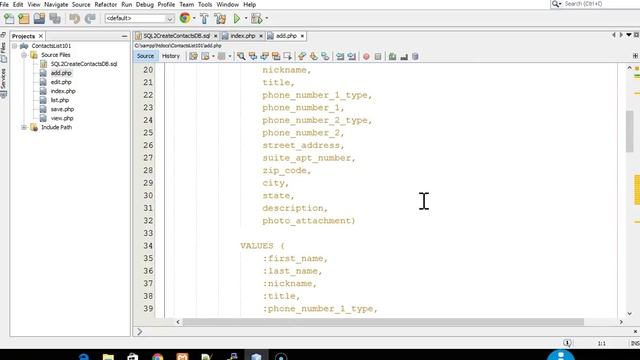
Task: Close the Projects panel tab
Action: coord(40,36)
